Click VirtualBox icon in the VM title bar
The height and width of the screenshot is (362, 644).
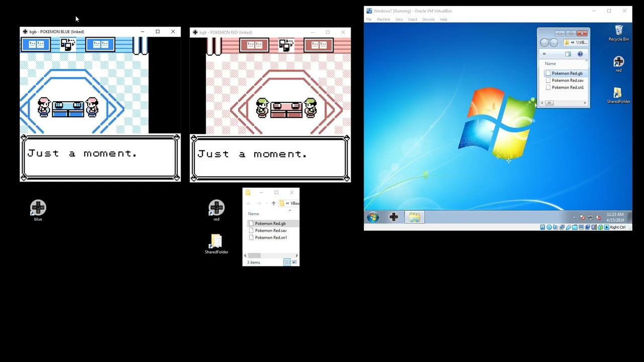coord(369,11)
